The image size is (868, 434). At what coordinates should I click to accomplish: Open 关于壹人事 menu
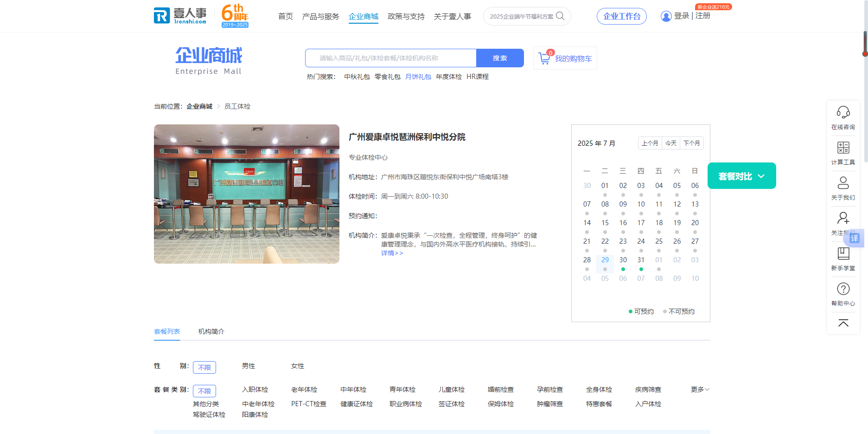tap(453, 16)
